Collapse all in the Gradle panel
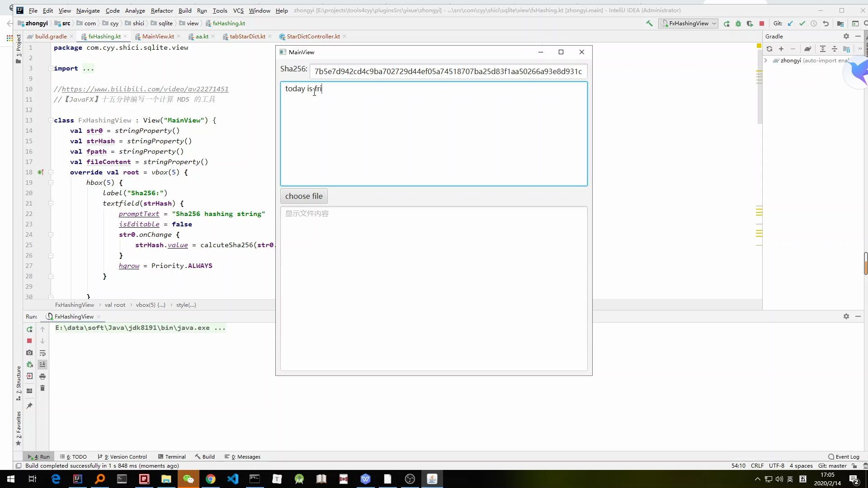The height and width of the screenshot is (488, 868). (x=835, y=49)
